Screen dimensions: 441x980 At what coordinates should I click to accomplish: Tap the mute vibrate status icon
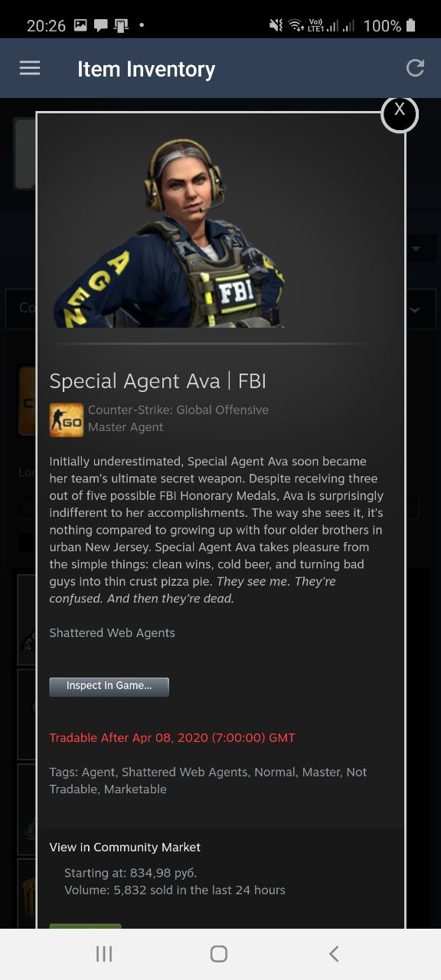point(276,25)
